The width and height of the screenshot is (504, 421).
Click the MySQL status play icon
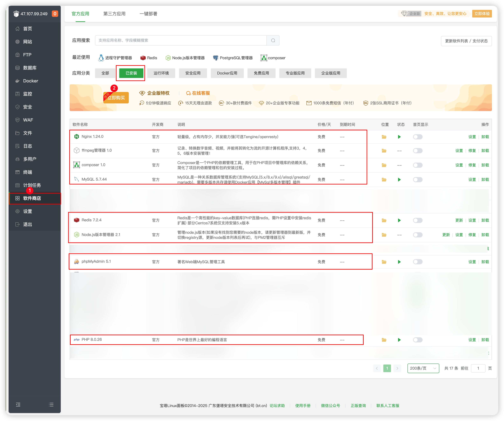(399, 180)
